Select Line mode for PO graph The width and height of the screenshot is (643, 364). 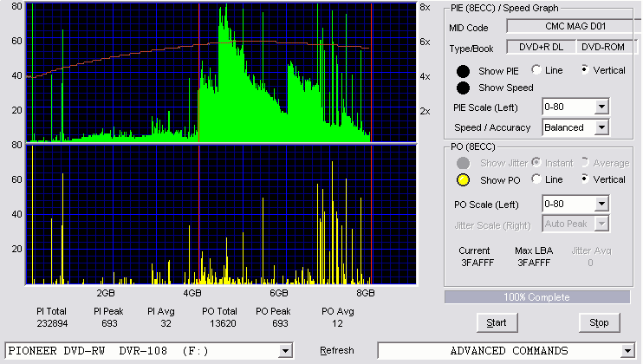click(x=536, y=179)
